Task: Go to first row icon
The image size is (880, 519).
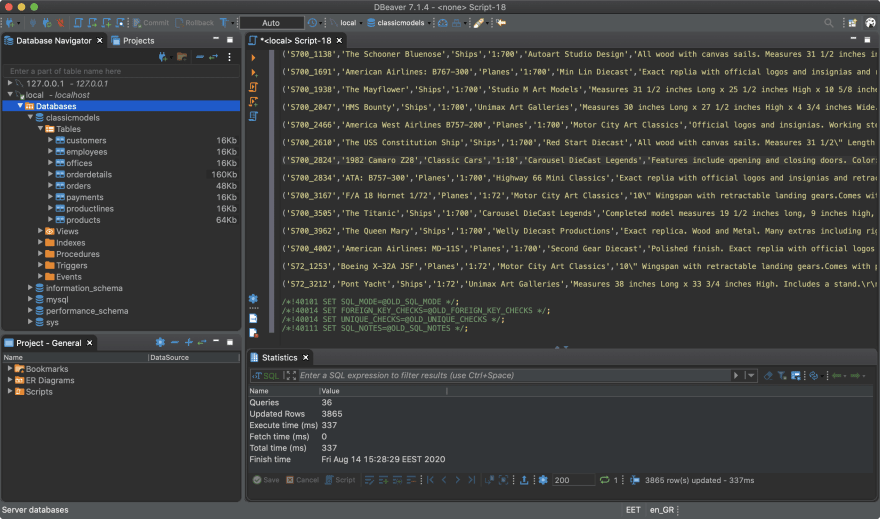Action: pos(430,480)
